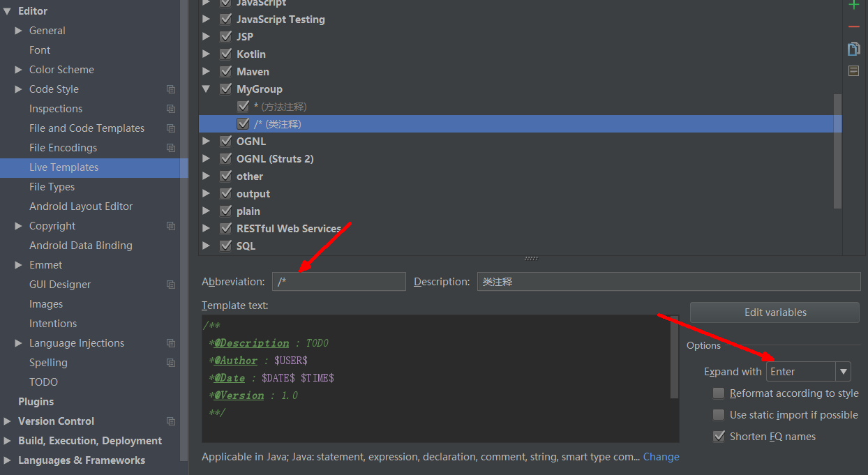The height and width of the screenshot is (475, 868).
Task: Expand the Color Scheme settings node
Action: [19, 70]
